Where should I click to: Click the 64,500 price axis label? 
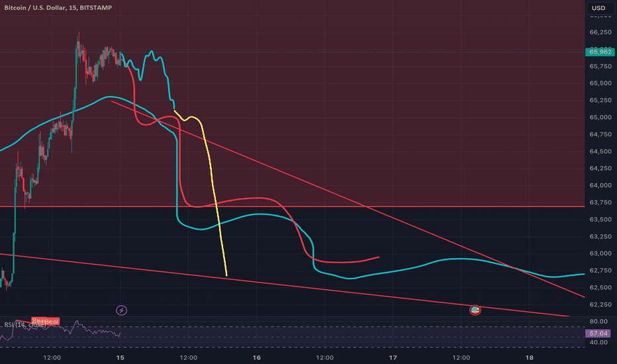coord(600,151)
